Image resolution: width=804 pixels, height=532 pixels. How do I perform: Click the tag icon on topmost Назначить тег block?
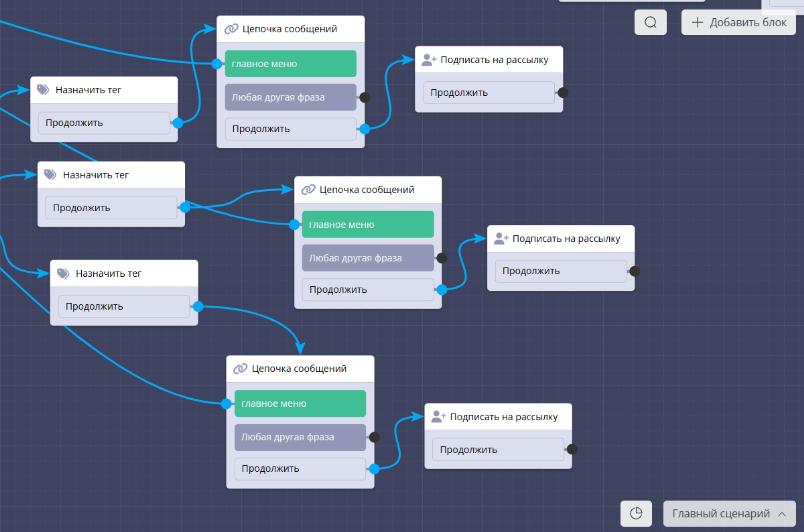43,90
